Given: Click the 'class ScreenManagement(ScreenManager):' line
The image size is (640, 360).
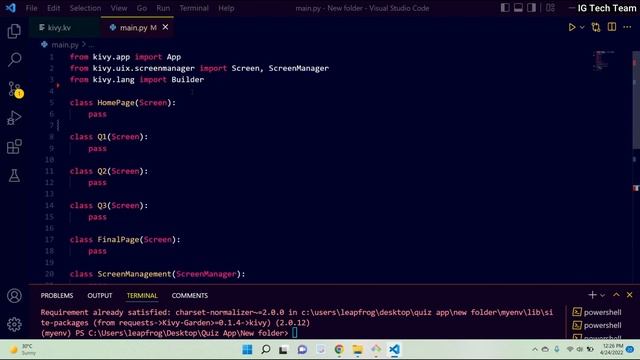Looking at the screenshot, I should click(x=158, y=274).
